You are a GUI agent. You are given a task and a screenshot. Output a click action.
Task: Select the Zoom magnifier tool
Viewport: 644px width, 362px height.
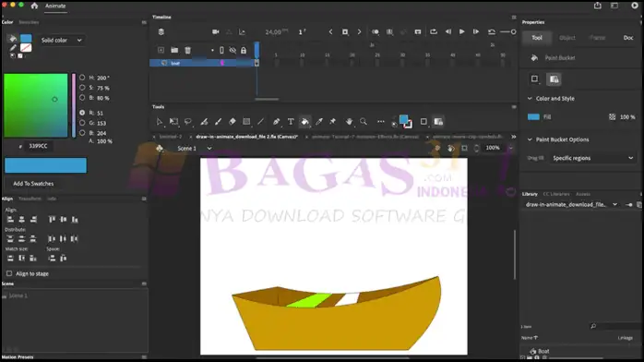[x=364, y=122]
